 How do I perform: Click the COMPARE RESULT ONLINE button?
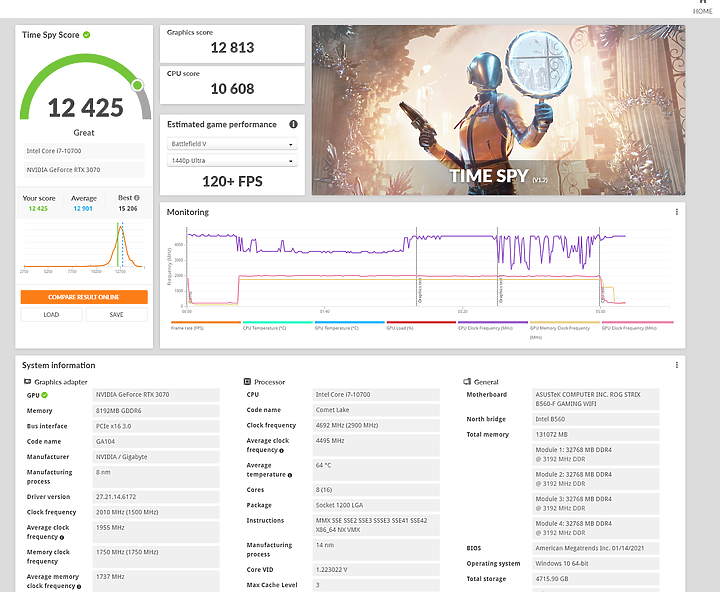click(x=84, y=297)
